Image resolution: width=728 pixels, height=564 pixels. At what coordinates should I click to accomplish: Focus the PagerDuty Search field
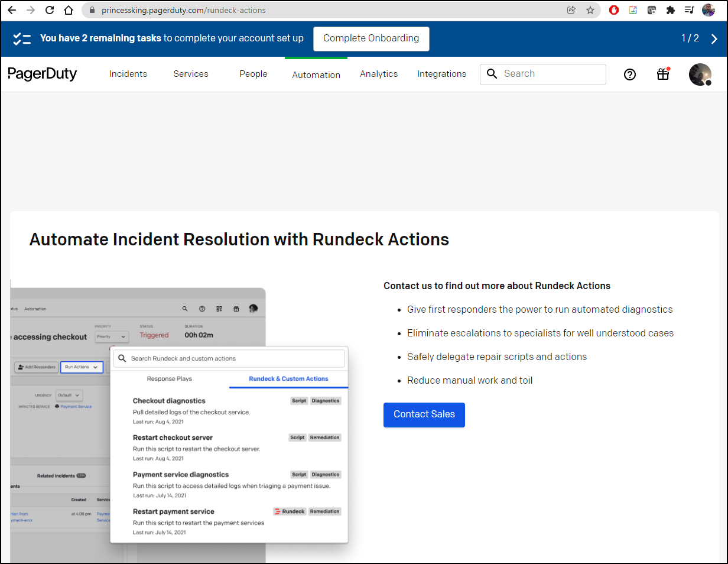tap(542, 74)
